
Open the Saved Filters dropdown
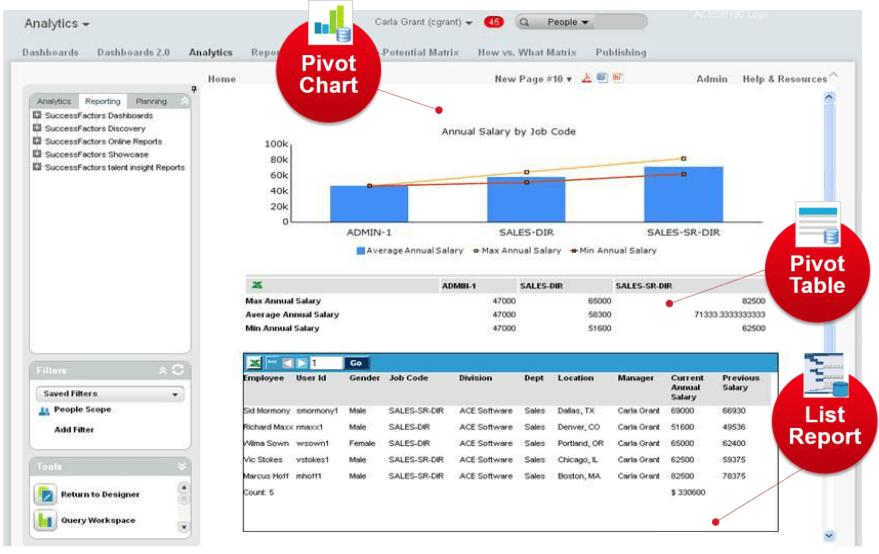[110, 394]
